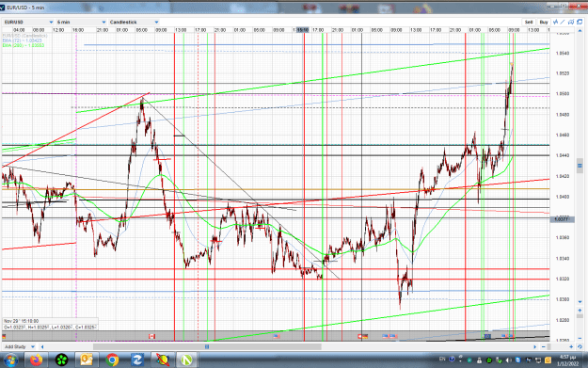Click the EN language indicator in tray
The width and height of the screenshot is (588, 368).
point(442,360)
